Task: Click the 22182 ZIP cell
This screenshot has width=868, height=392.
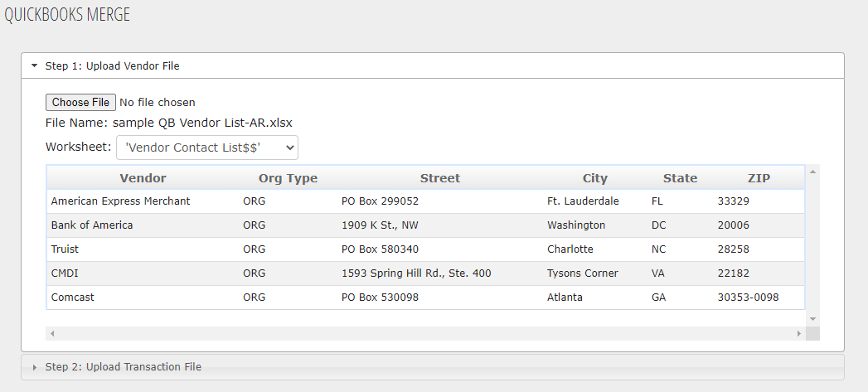Action: tap(759, 273)
